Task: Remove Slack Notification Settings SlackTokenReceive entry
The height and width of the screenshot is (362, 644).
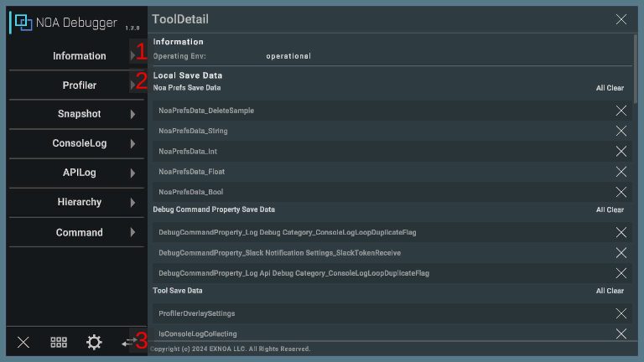Action: tap(621, 253)
